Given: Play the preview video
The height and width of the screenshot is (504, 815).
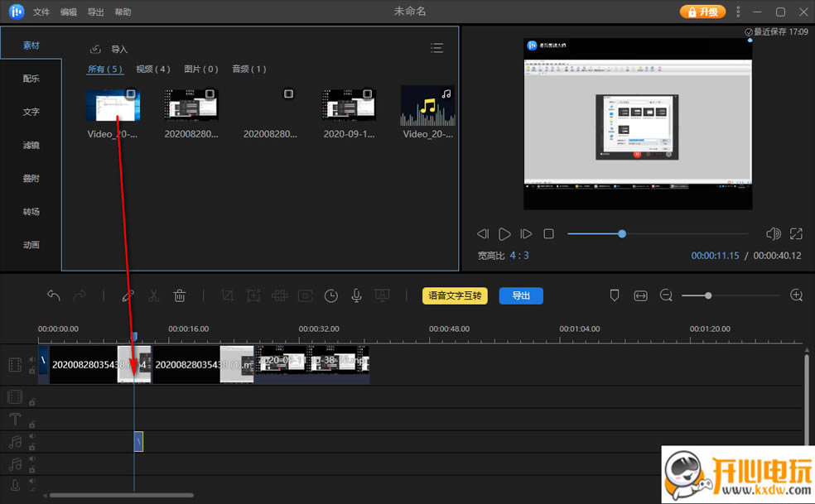Looking at the screenshot, I should point(504,234).
